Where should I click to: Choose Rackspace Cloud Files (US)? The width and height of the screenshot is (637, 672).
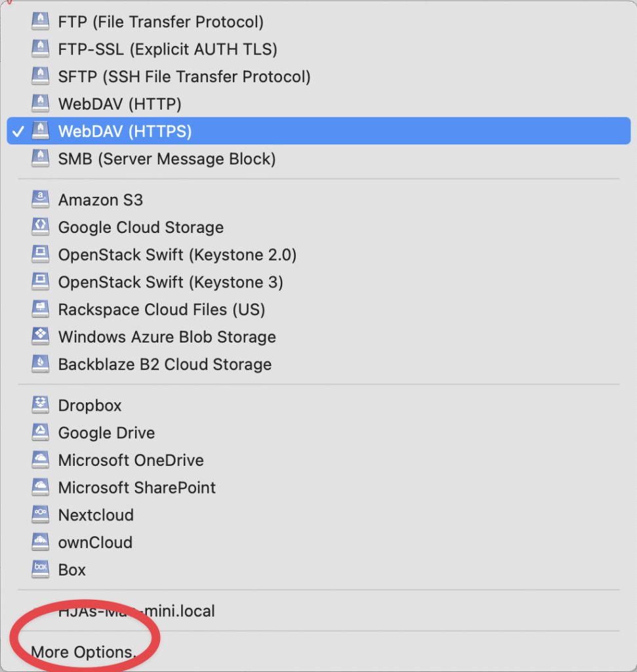pyautogui.click(x=319, y=310)
